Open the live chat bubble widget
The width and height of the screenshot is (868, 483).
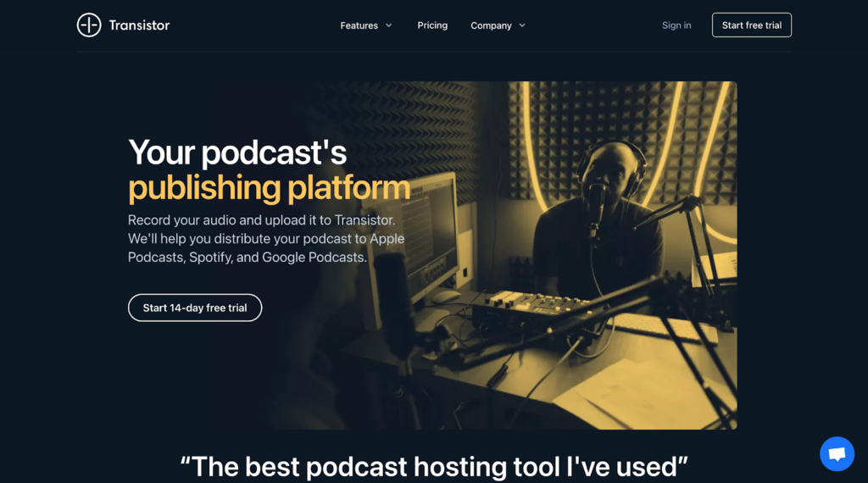(837, 453)
